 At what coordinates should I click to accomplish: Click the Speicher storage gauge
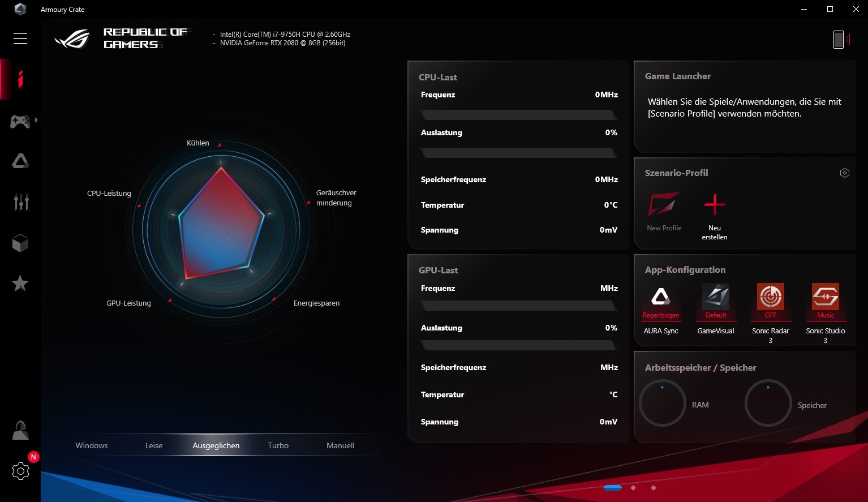[x=768, y=403]
